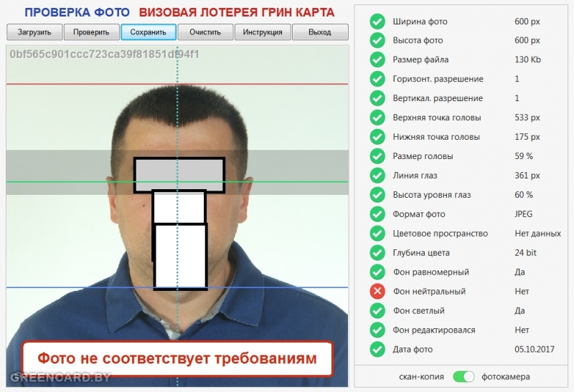Viewport: 574px width, 392px height.
Task: Click the red cross icon beside Фон нейтральный
Action: click(x=377, y=292)
